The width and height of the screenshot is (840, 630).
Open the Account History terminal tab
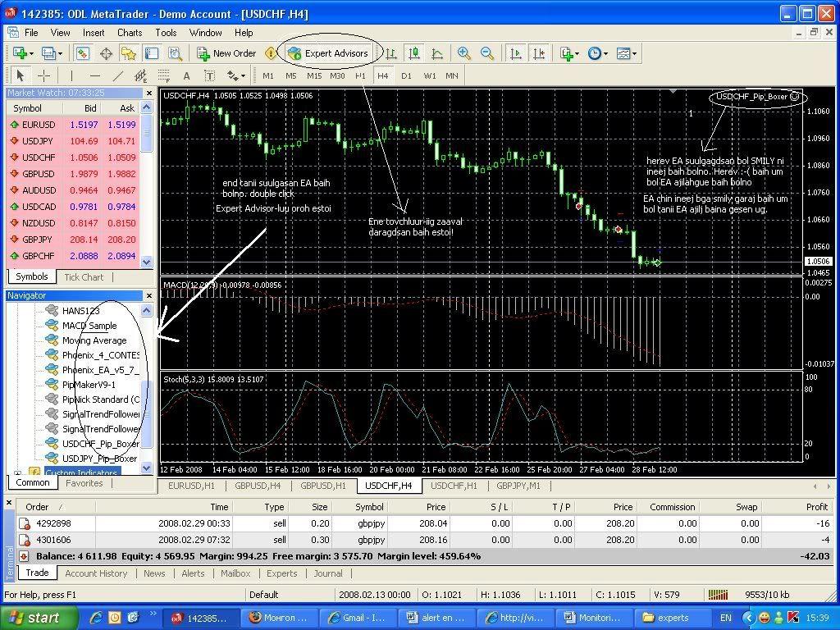click(97, 573)
